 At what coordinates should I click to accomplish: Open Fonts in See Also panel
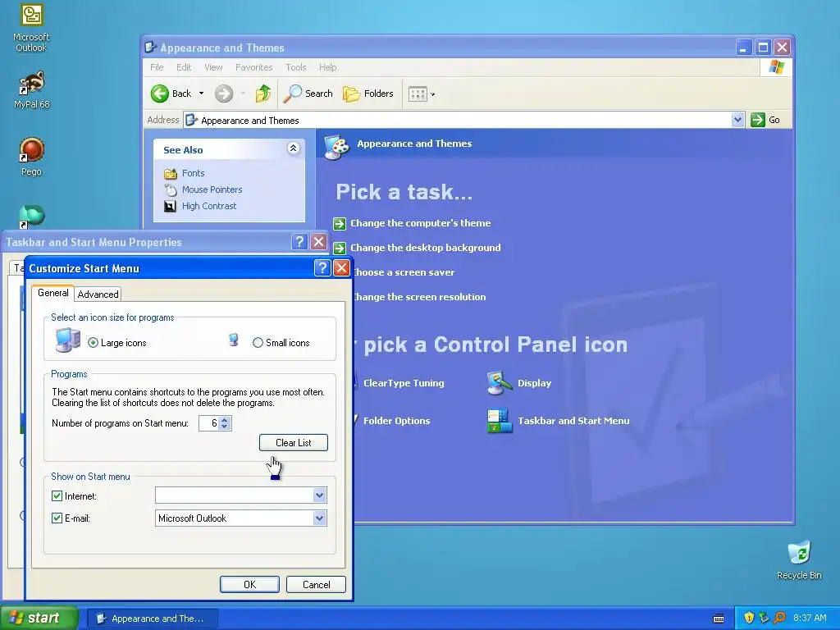193,173
